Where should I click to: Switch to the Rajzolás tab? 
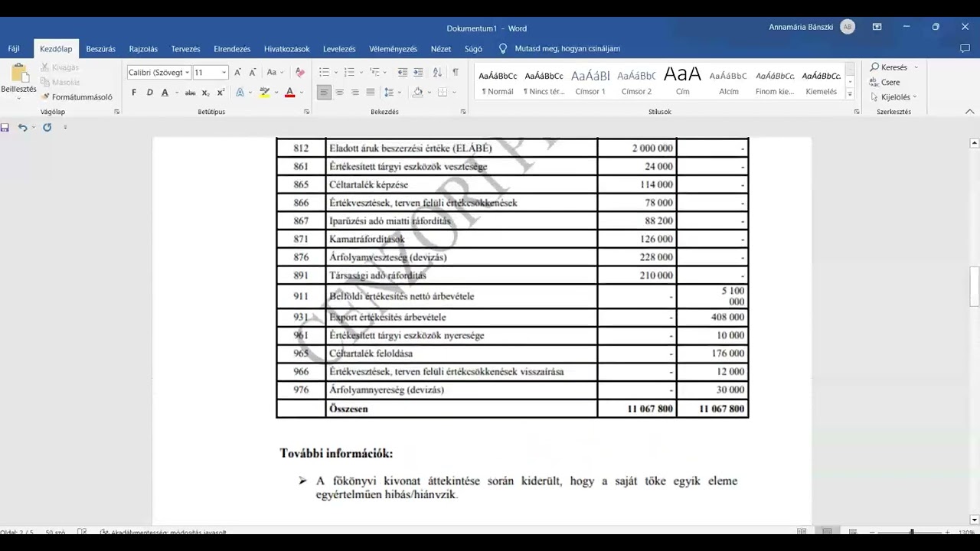143,48
